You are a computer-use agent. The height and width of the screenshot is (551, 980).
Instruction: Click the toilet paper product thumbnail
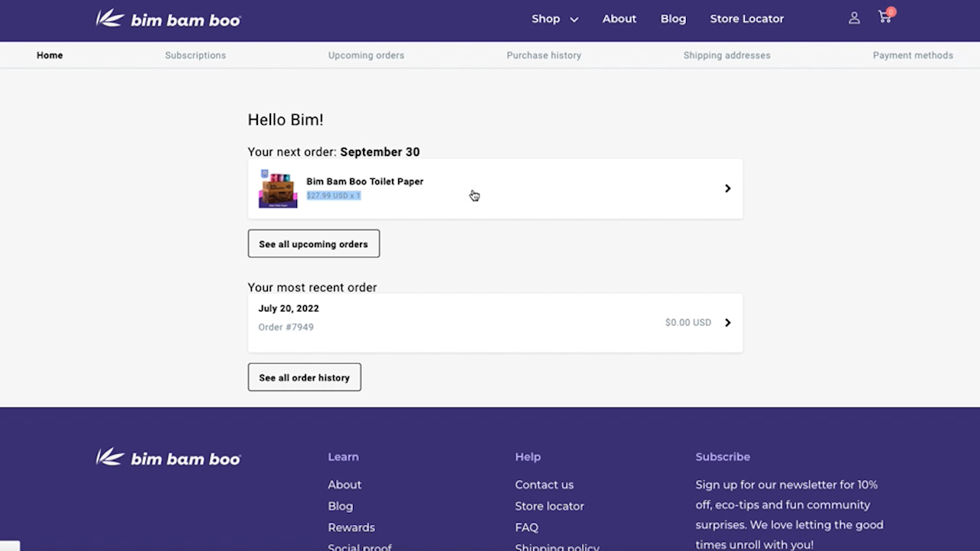point(278,189)
